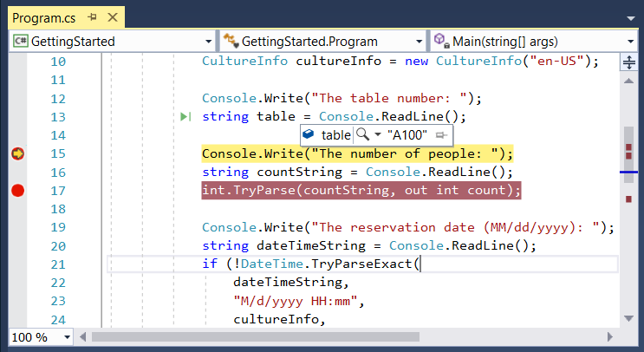Remove the breakpoint on line 17

click(x=17, y=191)
